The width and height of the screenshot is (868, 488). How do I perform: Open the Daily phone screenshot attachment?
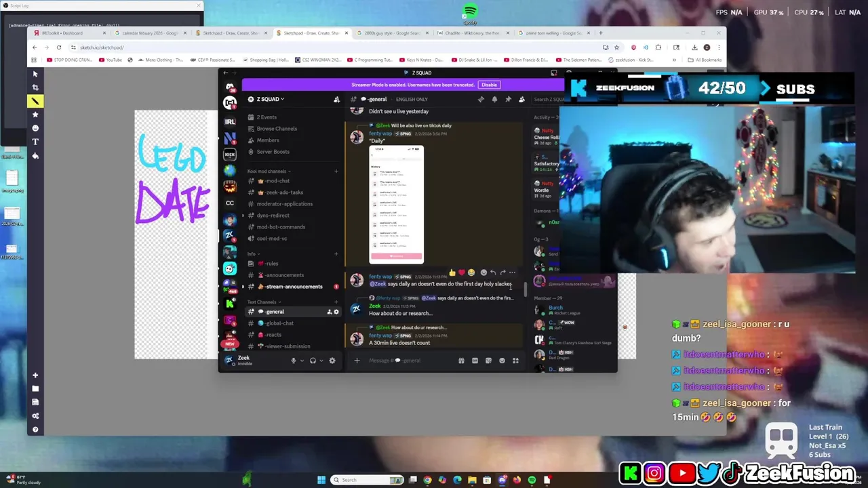pyautogui.click(x=396, y=205)
